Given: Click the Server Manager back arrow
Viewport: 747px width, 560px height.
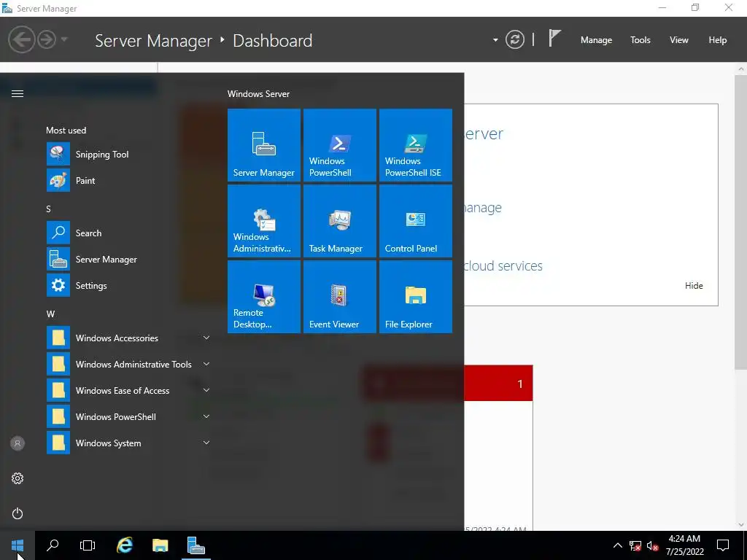Looking at the screenshot, I should 21,39.
